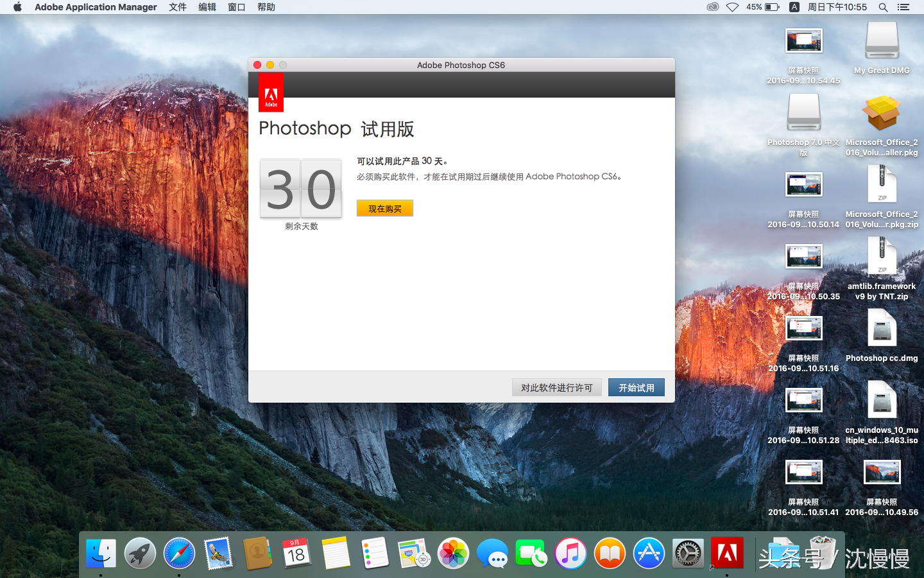
Task: Click the input source A icon
Action: point(794,7)
